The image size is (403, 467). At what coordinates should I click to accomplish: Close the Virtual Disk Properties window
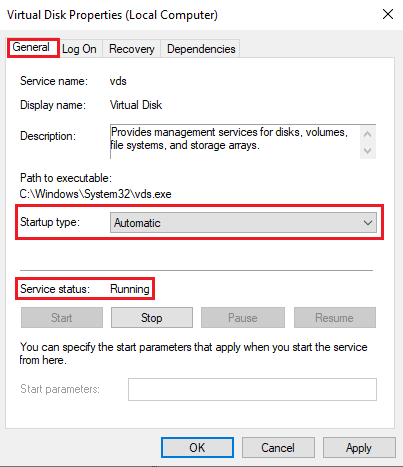(x=388, y=14)
